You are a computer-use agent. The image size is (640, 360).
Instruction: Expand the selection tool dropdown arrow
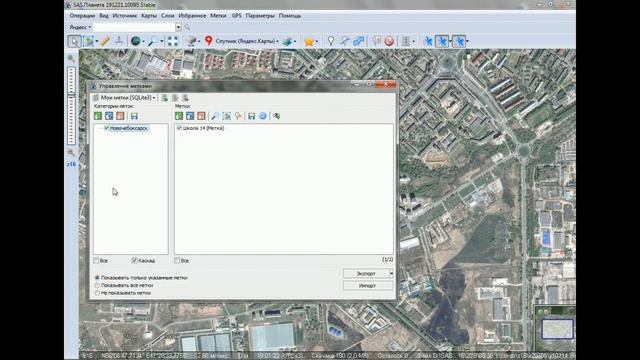[x=97, y=41]
